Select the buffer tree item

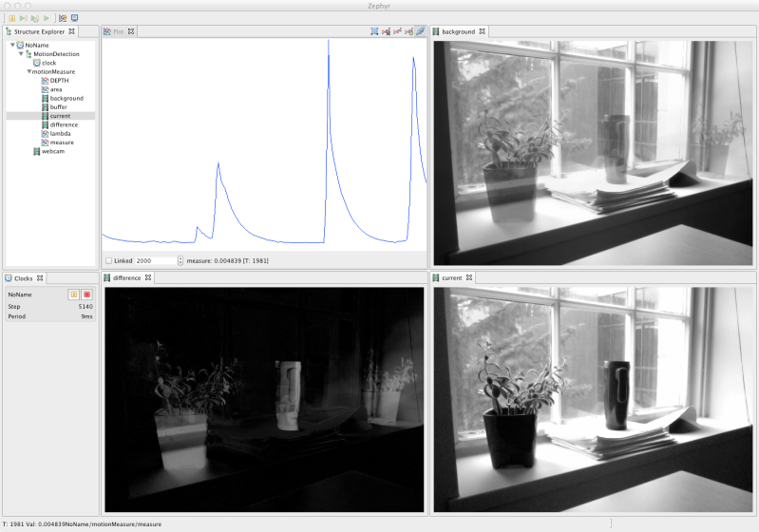[59, 107]
